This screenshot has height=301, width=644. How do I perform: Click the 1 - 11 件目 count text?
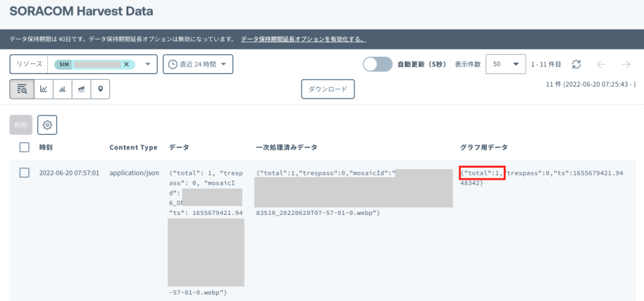pyautogui.click(x=546, y=65)
